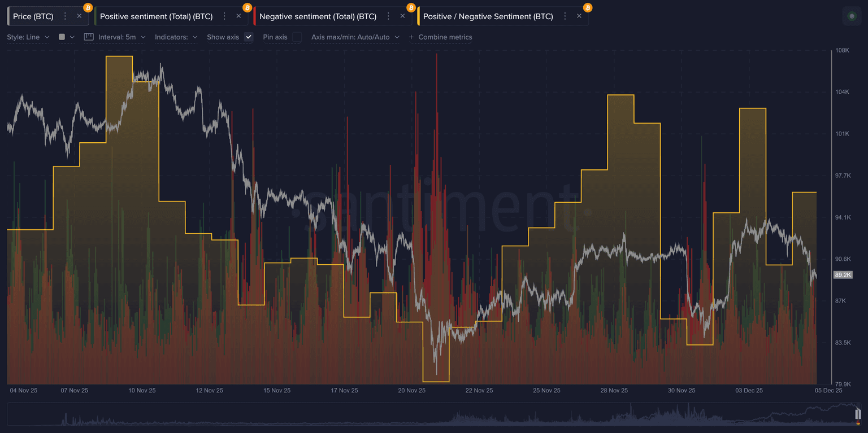Remove the Price (BTC) metric

click(x=79, y=16)
